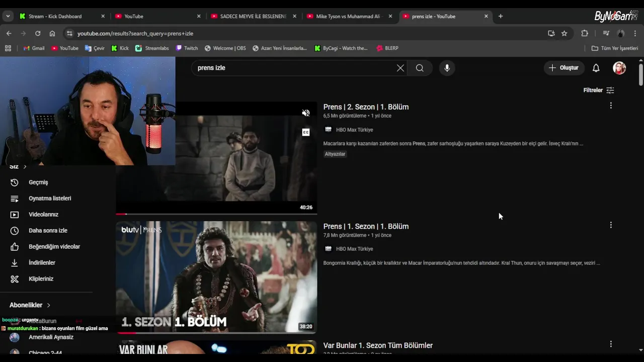This screenshot has width=644, height=362.
Task: Open the apps grid in bookmarks bar
Action: point(8,48)
